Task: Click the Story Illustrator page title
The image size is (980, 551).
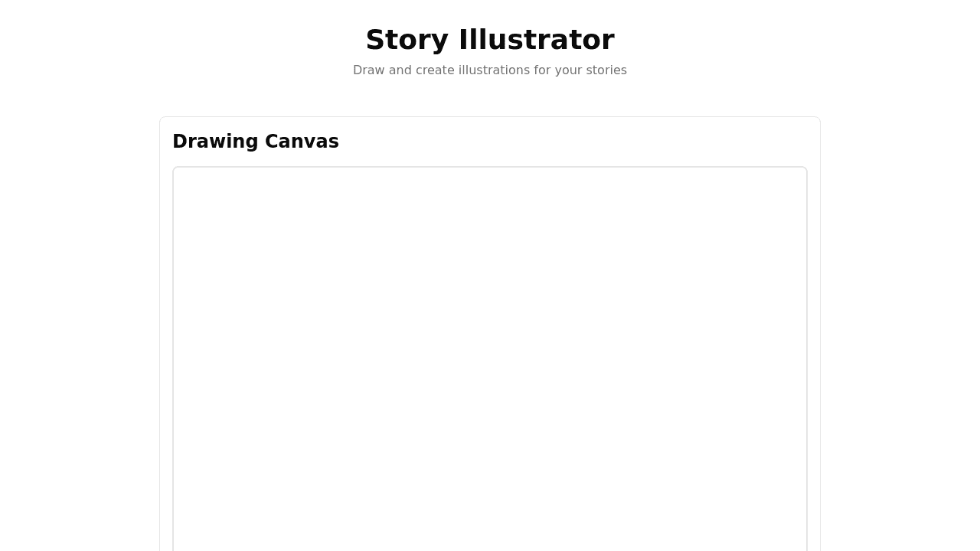Action: [490, 40]
